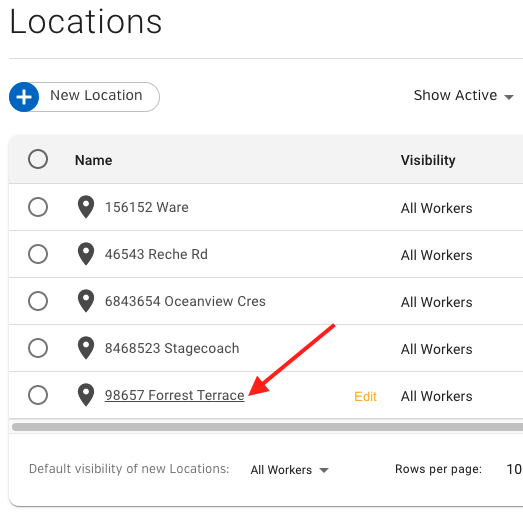Open the 98657 Forrest Terrace link
The image size is (523, 513).
tap(174, 396)
